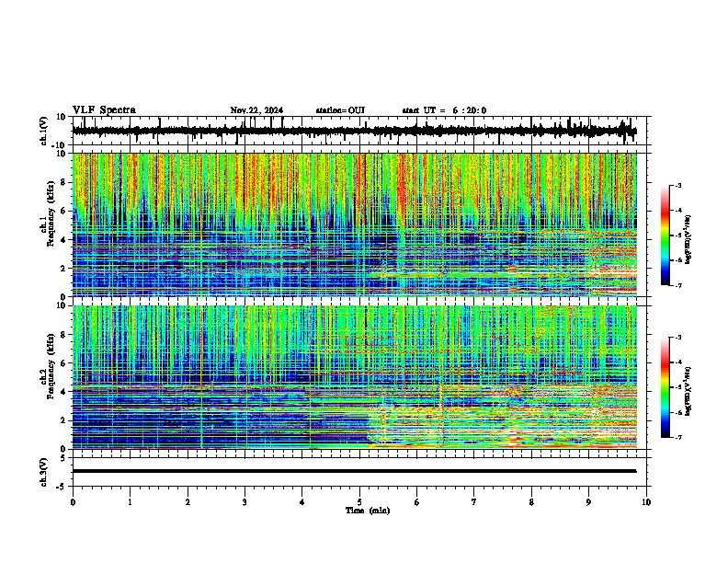Click the "station=OUJ" header label
The image size is (728, 563).
point(340,110)
